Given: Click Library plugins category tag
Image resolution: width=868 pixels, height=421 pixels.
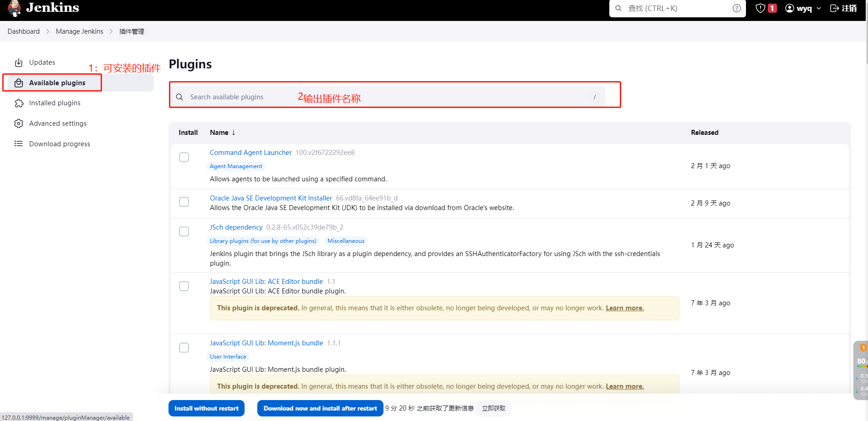Looking at the screenshot, I should [x=263, y=241].
